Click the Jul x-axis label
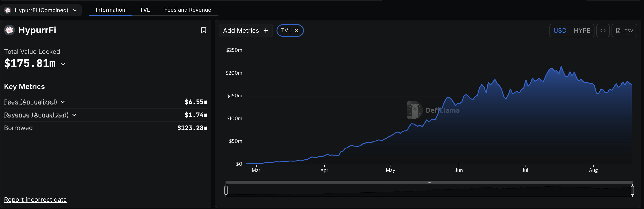 [x=525, y=170]
